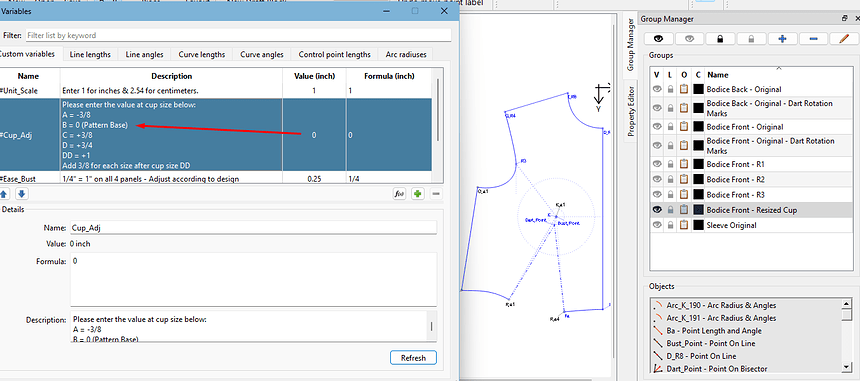
Task: Unlock all groups with the grey padlock button
Action: (751, 39)
